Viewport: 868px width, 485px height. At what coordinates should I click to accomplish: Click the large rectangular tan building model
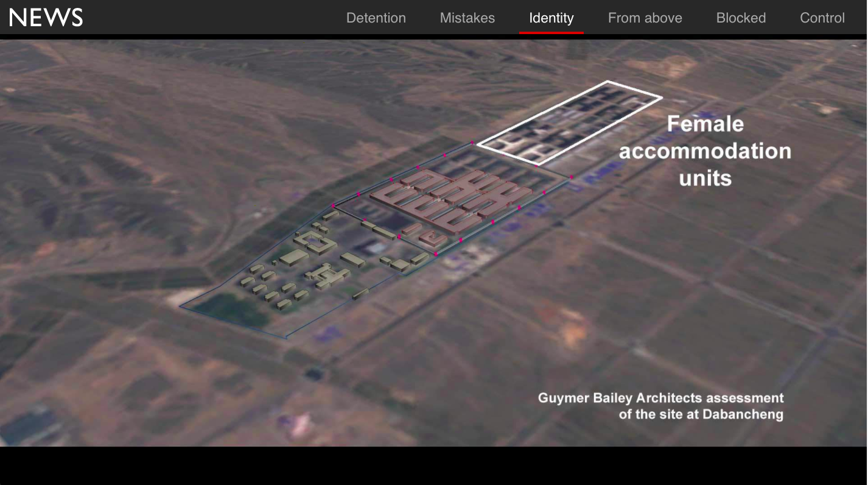tap(293, 258)
